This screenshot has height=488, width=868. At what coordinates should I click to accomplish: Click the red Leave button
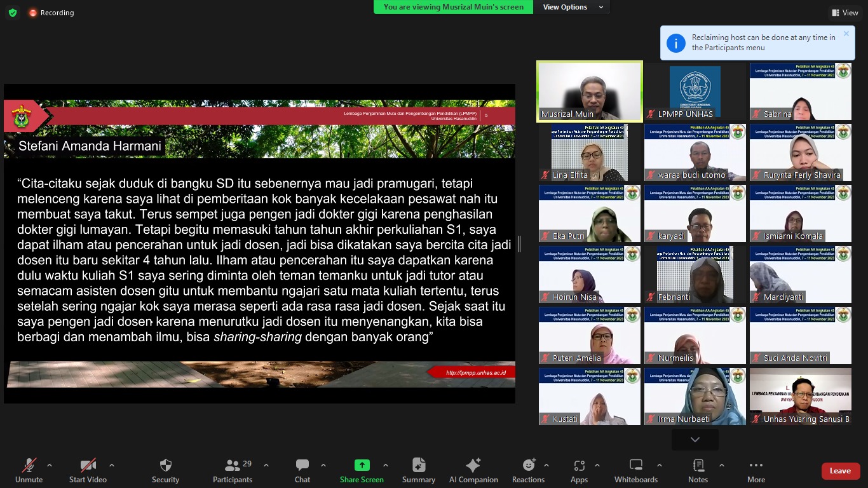(x=840, y=471)
